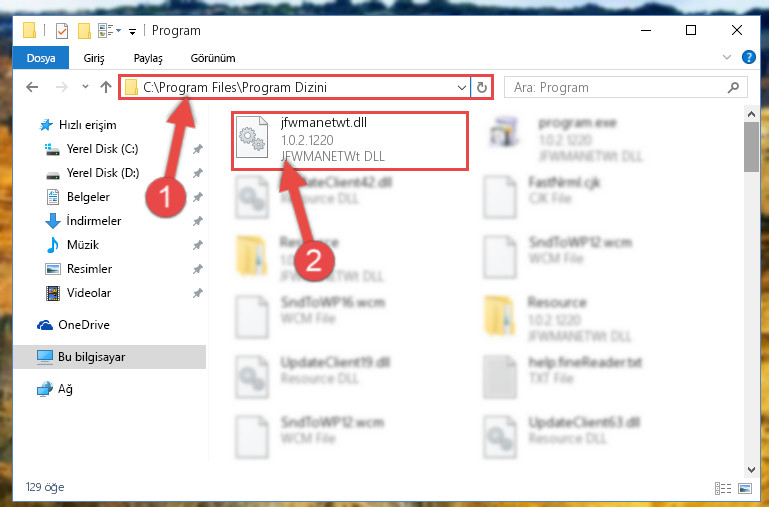The image size is (769, 507).
Task: Open recent locations dropdown arrow
Action: 85,87
